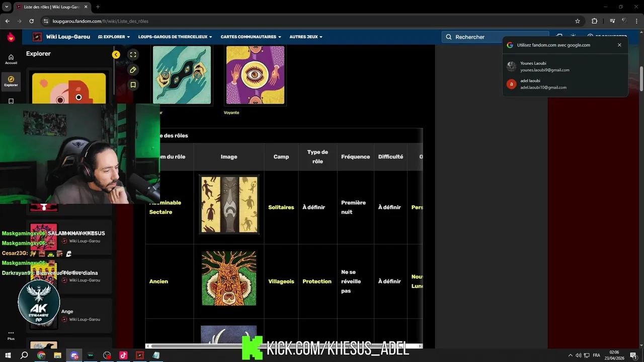Open Discord from the taskbar

coord(74,355)
